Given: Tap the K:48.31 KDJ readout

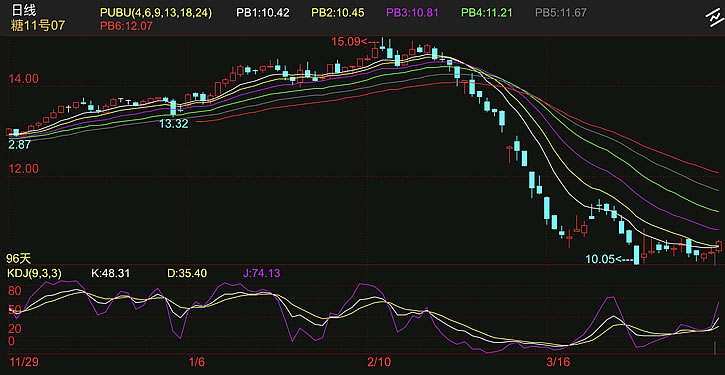Looking at the screenshot, I should [110, 273].
